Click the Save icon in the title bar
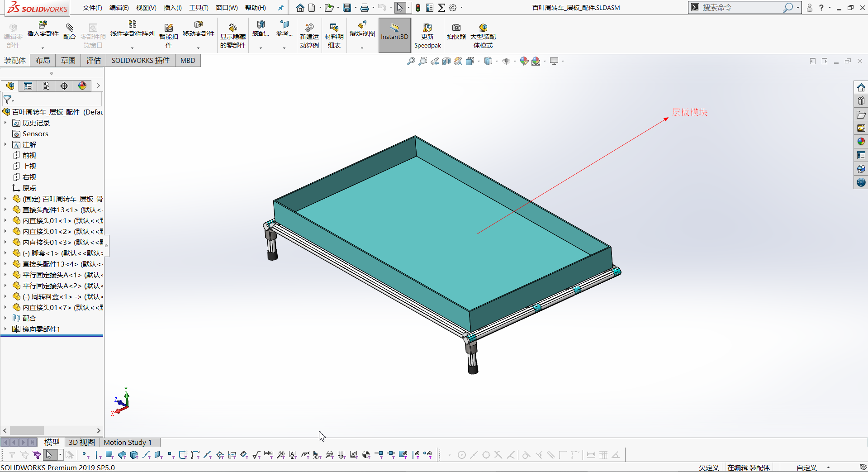 (x=347, y=8)
